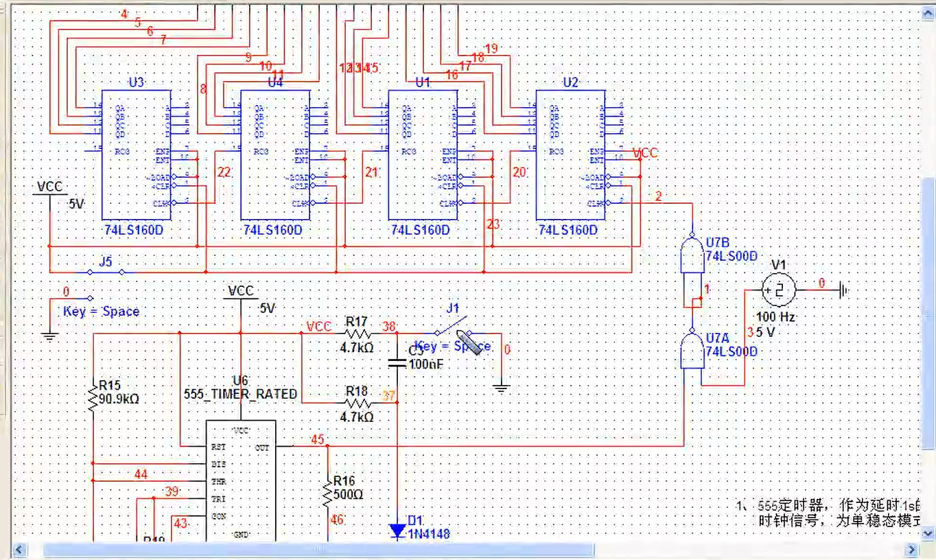Image resolution: width=936 pixels, height=560 pixels.
Task: Click the 90.9kΩ value of R15
Action: 119,399
